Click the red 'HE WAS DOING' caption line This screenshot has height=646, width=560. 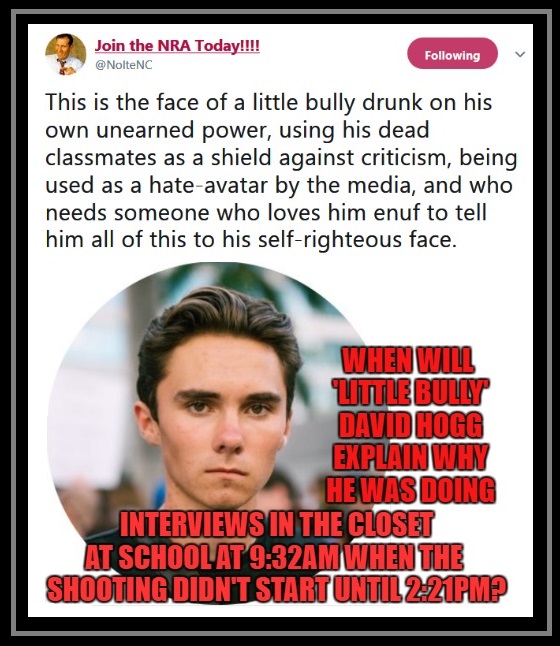411,490
